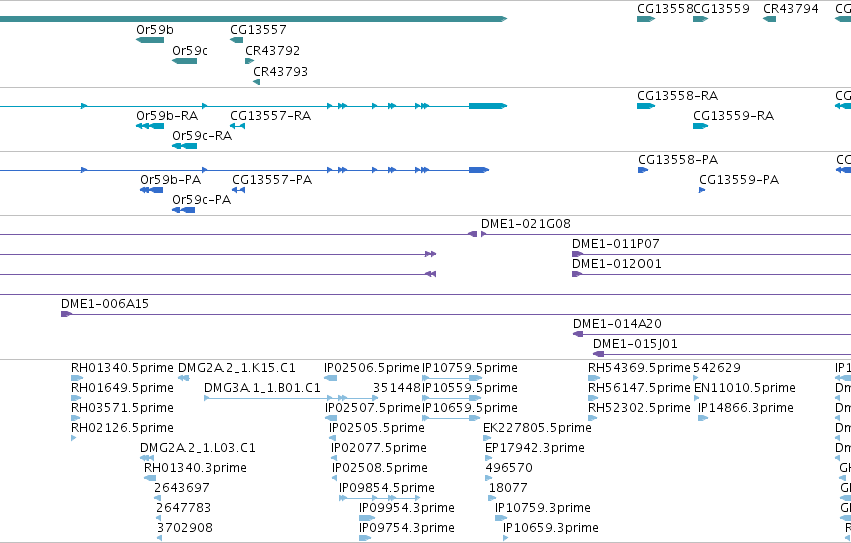Select the IP02506.5prime EST glyph
This screenshot has height=543, width=851.
click(x=331, y=378)
